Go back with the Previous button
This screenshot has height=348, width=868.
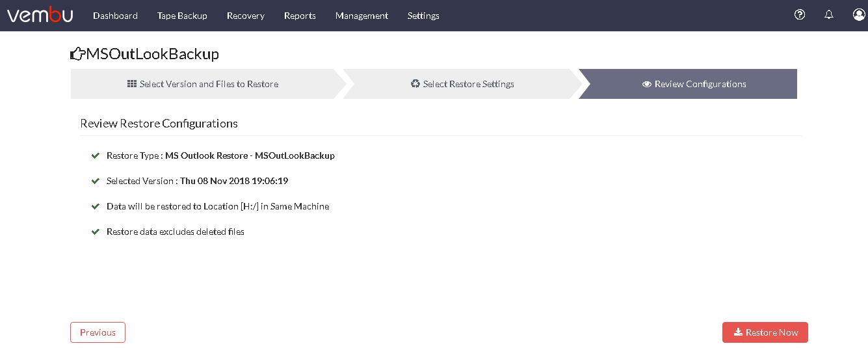(x=98, y=332)
